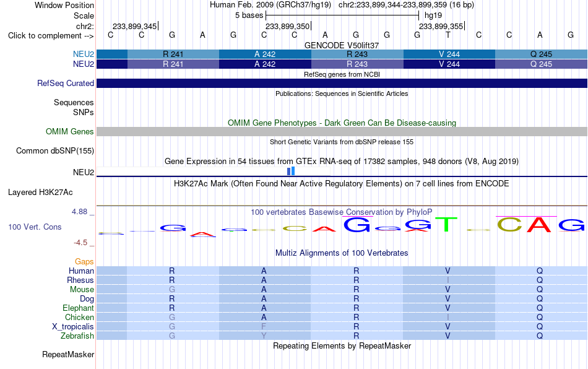Click the green T in PhyloP logo
The image size is (588, 369).
coord(446,225)
